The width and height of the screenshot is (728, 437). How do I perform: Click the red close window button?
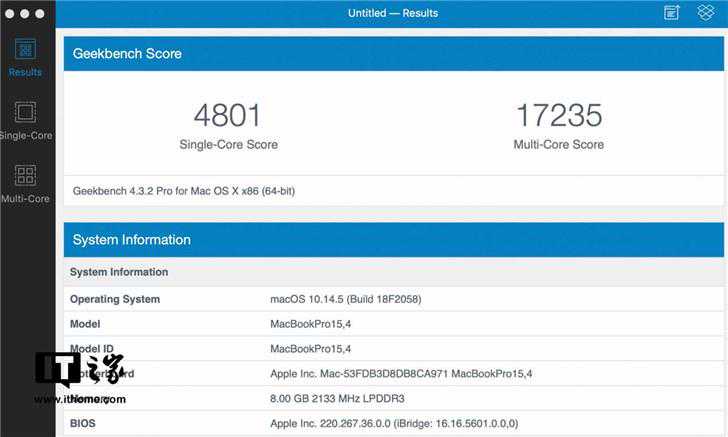[x=10, y=13]
